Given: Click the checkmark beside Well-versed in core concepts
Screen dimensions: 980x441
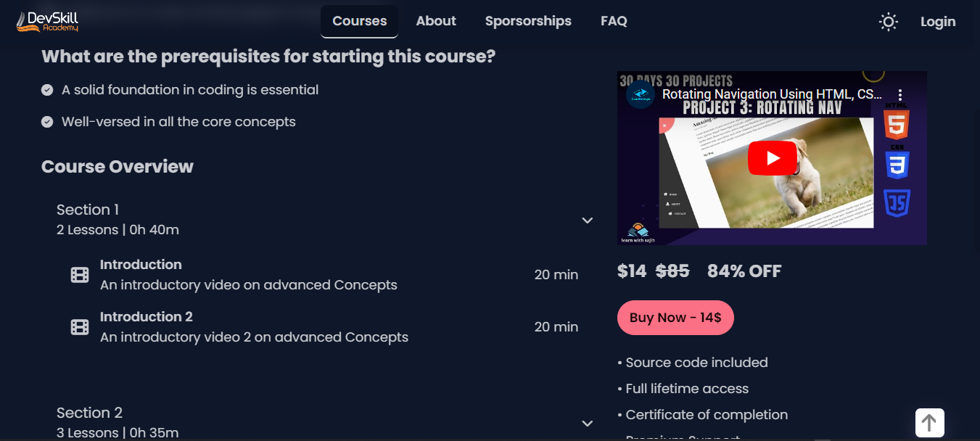Looking at the screenshot, I should coord(47,122).
